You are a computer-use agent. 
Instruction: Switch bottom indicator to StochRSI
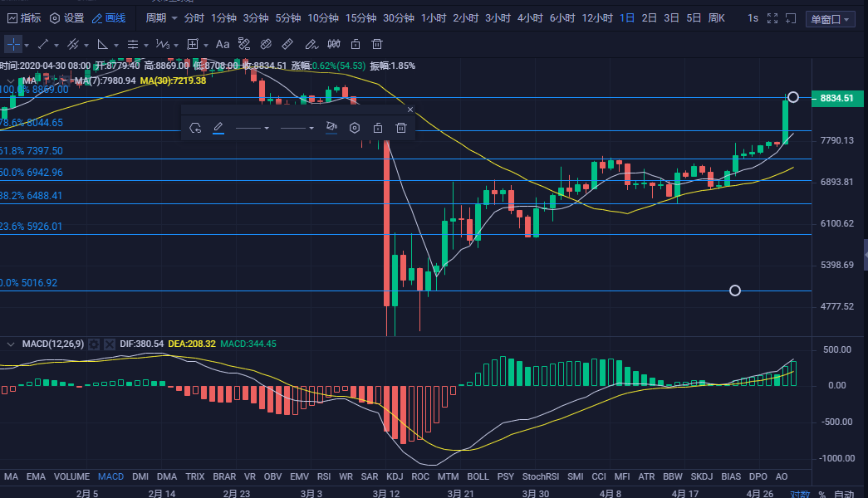540,476
